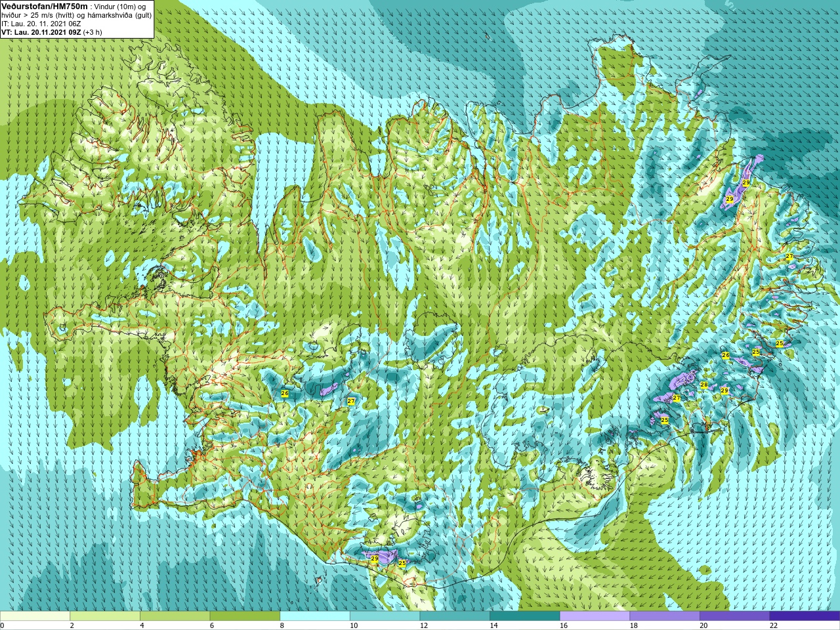Pick the darkest purple swatch above 22 m/s
This screenshot has width=840, height=630.
pos(805,616)
